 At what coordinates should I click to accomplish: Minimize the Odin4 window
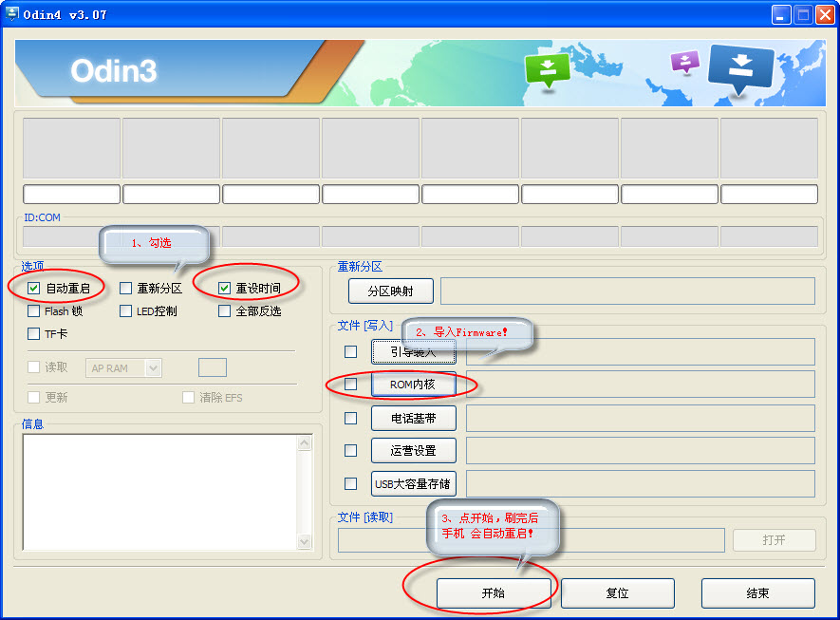pyautogui.click(x=781, y=14)
